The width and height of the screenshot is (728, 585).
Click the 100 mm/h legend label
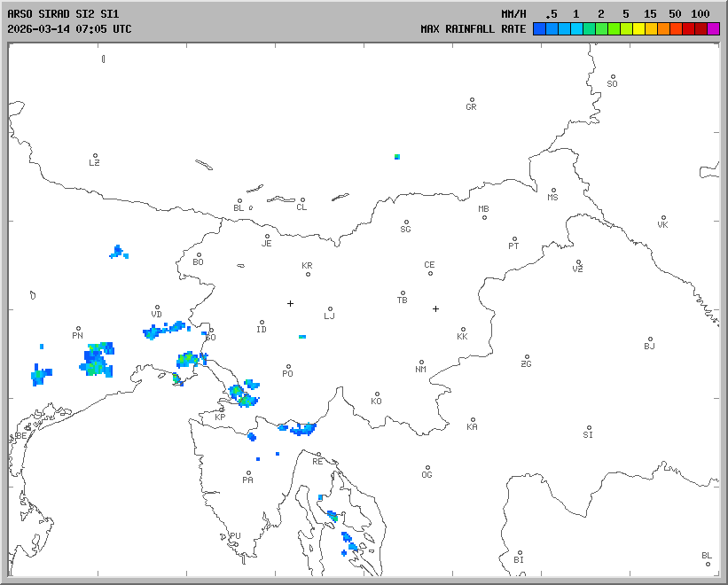pyautogui.click(x=701, y=13)
